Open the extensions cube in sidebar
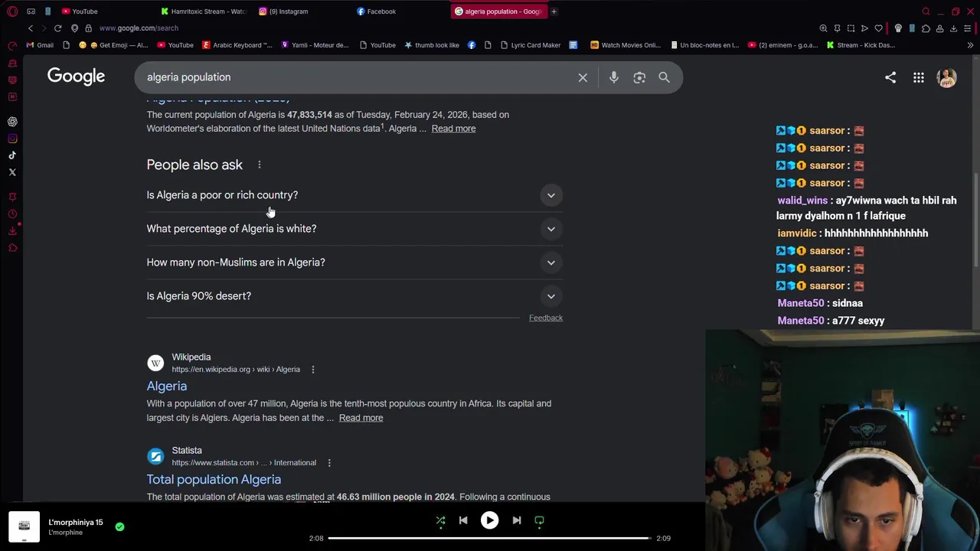 click(x=12, y=247)
